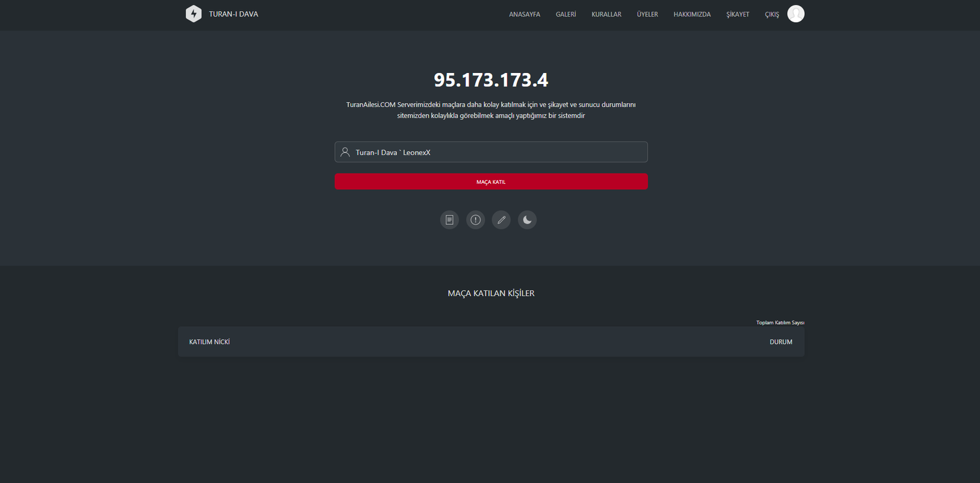View the ÜYELER list page
This screenshot has width=980, height=483.
coord(647,14)
